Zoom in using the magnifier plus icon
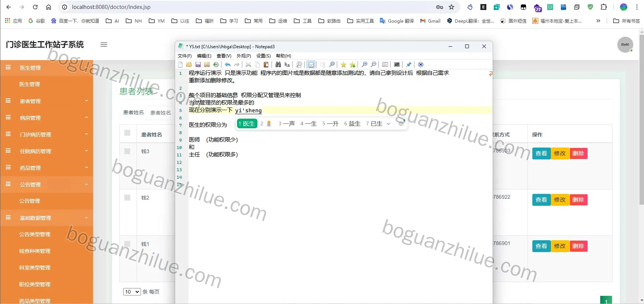Image resolution: width=644 pixels, height=304 pixels. point(365,65)
